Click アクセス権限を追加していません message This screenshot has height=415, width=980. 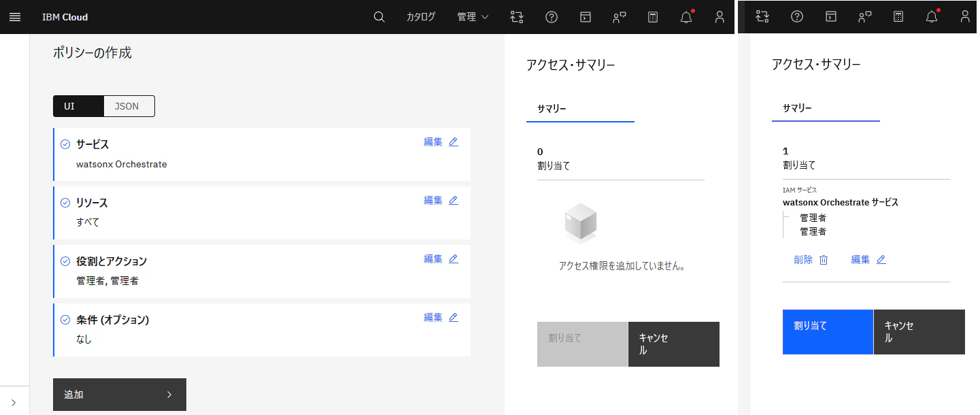pos(622,266)
